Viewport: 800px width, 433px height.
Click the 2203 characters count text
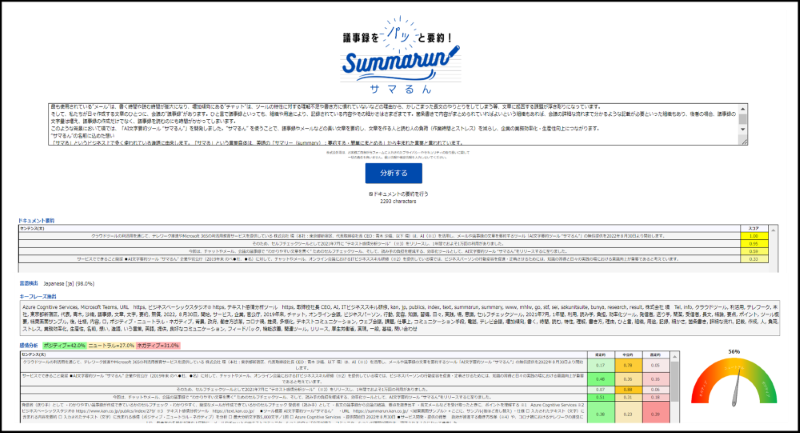point(398,201)
